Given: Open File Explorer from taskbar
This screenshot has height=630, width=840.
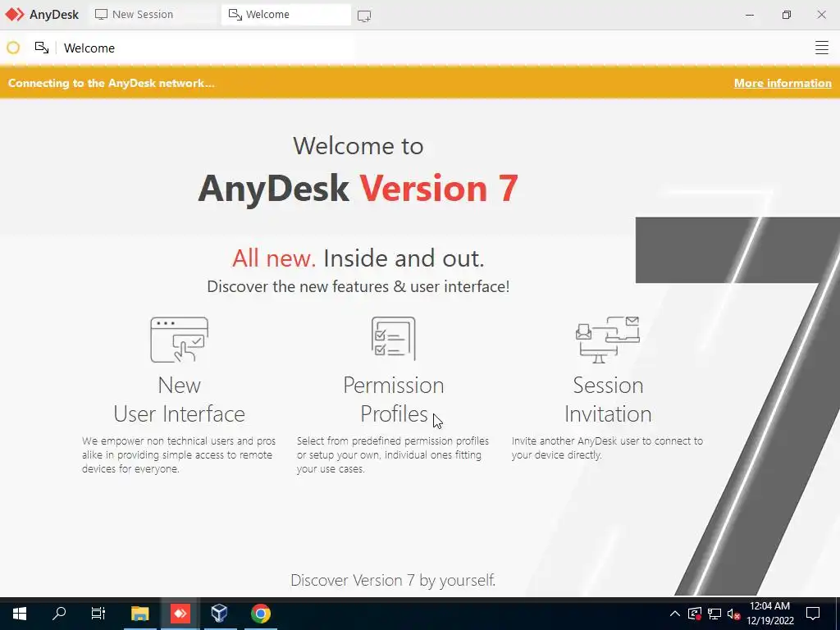Looking at the screenshot, I should pos(139,614).
